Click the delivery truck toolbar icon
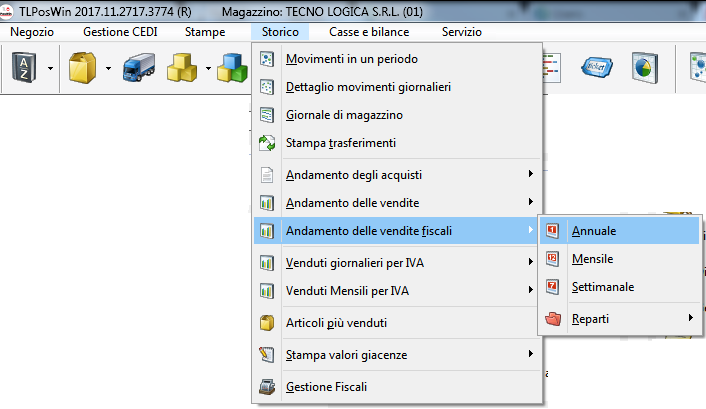The width and height of the screenshot is (706, 409). (x=138, y=69)
